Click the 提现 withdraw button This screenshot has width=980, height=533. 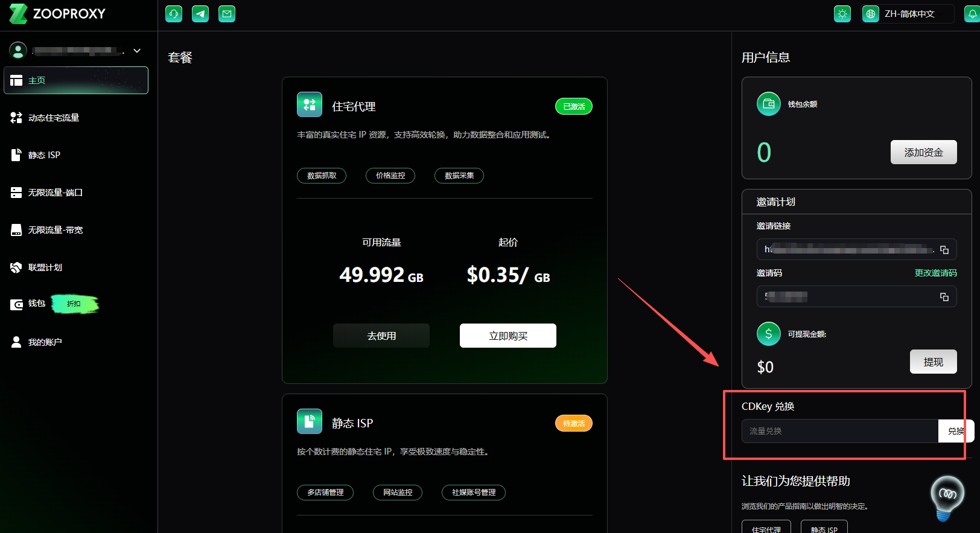point(934,362)
